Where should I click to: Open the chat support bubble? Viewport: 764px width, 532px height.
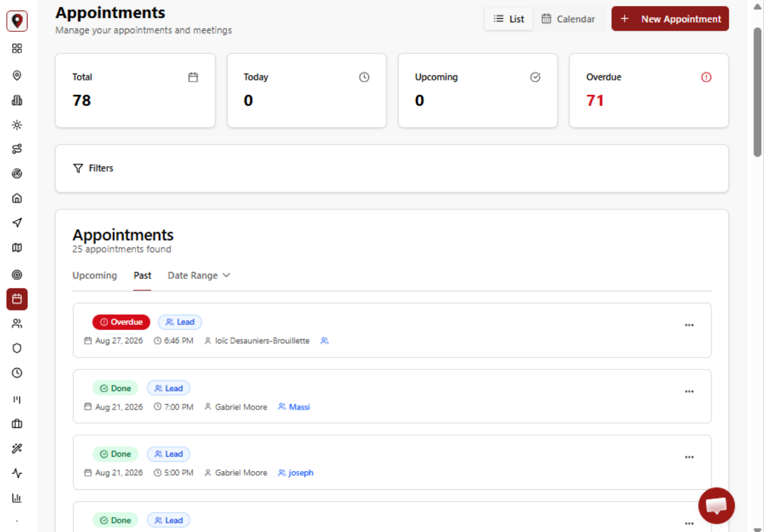pos(716,506)
